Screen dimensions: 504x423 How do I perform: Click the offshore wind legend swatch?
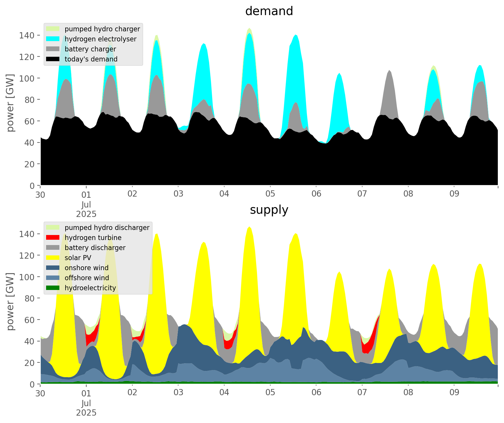(53, 278)
